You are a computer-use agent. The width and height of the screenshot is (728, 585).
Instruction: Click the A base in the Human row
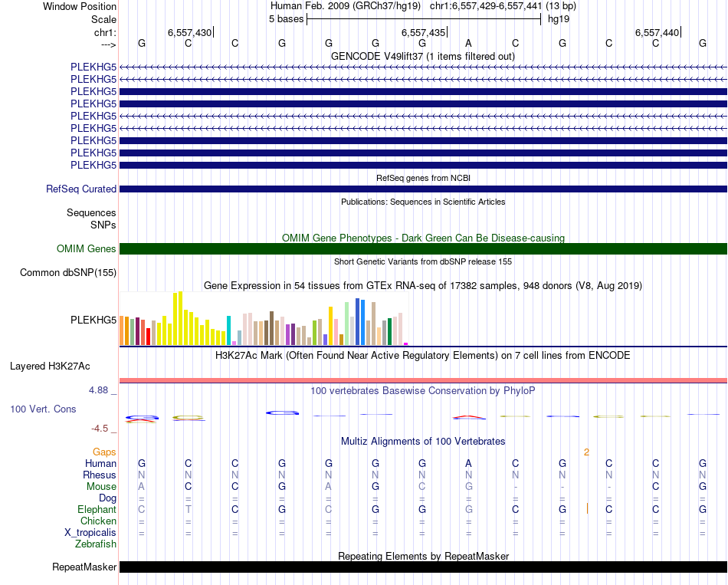(468, 464)
